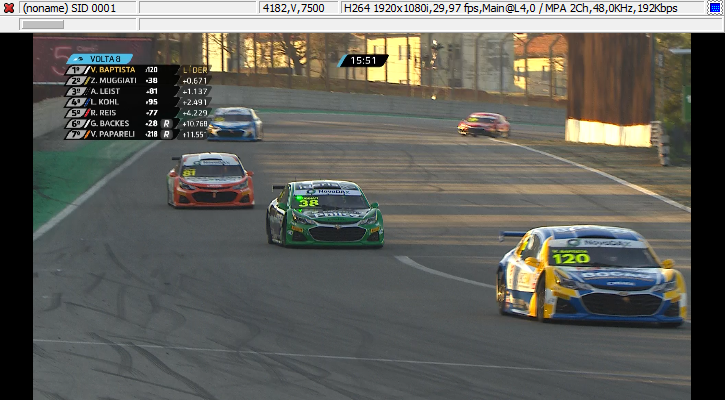Click the empty field next to SID 0001

[198, 8]
